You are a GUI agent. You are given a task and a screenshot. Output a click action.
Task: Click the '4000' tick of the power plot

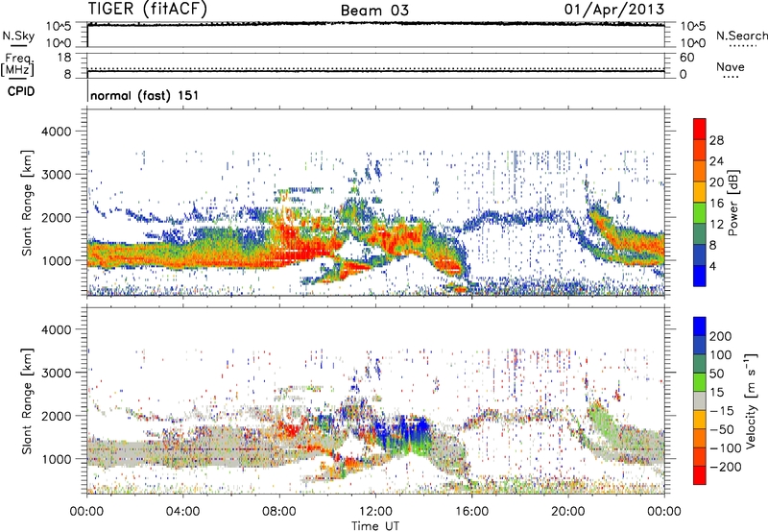(x=56, y=132)
